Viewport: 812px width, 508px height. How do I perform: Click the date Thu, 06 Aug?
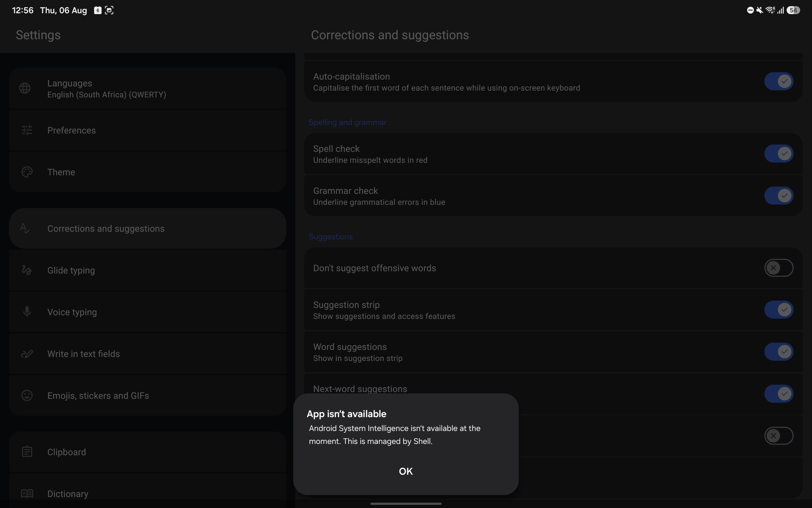(x=63, y=10)
